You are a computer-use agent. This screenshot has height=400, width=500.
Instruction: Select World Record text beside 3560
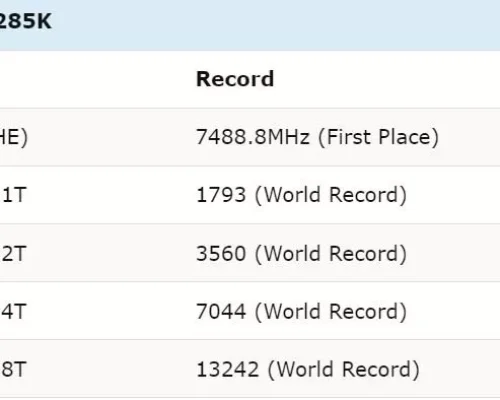click(331, 254)
